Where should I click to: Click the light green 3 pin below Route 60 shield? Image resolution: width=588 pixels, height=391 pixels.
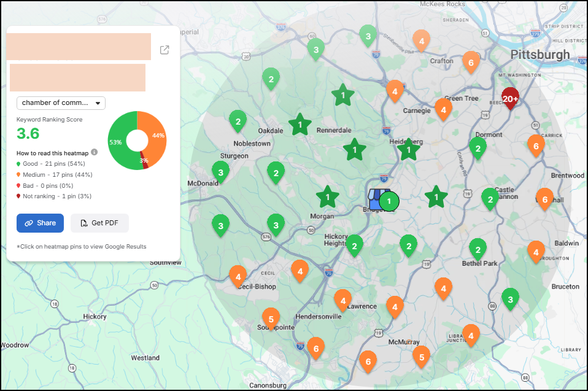coord(315,50)
